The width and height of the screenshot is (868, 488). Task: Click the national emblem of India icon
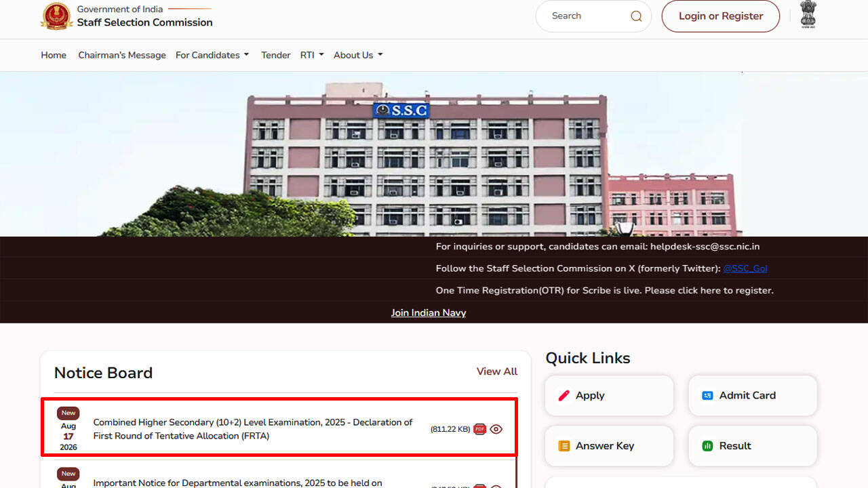pos(808,15)
